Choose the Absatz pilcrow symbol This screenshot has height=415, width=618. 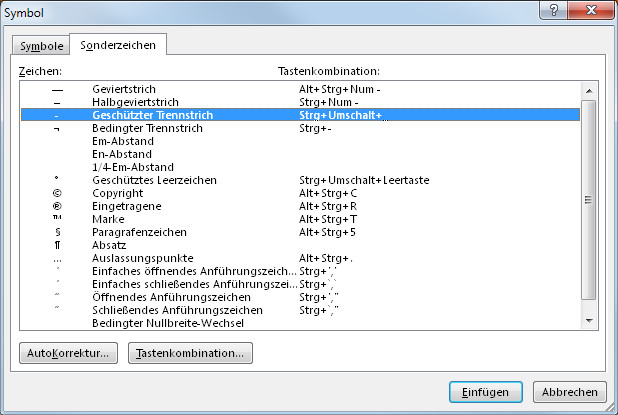pos(300,245)
